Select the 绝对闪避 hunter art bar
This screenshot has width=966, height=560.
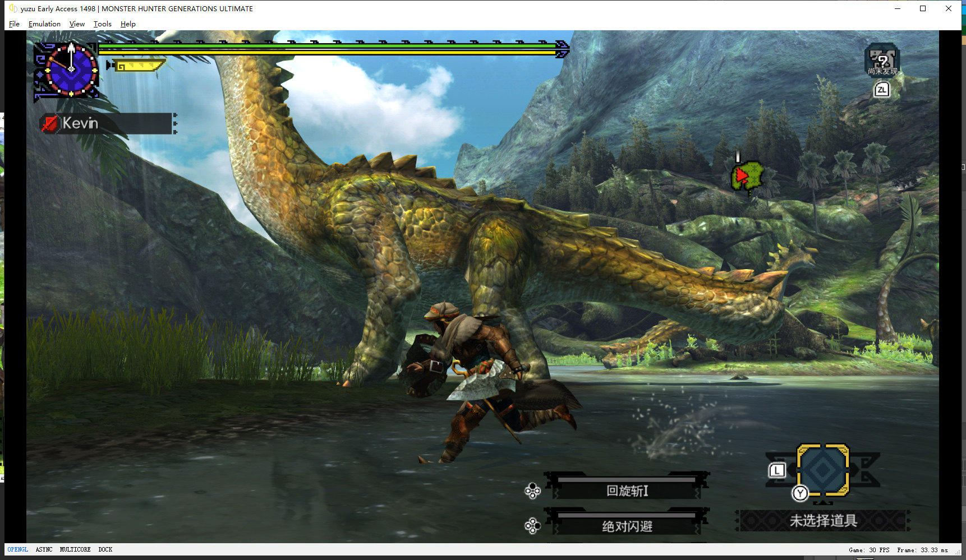tap(627, 526)
